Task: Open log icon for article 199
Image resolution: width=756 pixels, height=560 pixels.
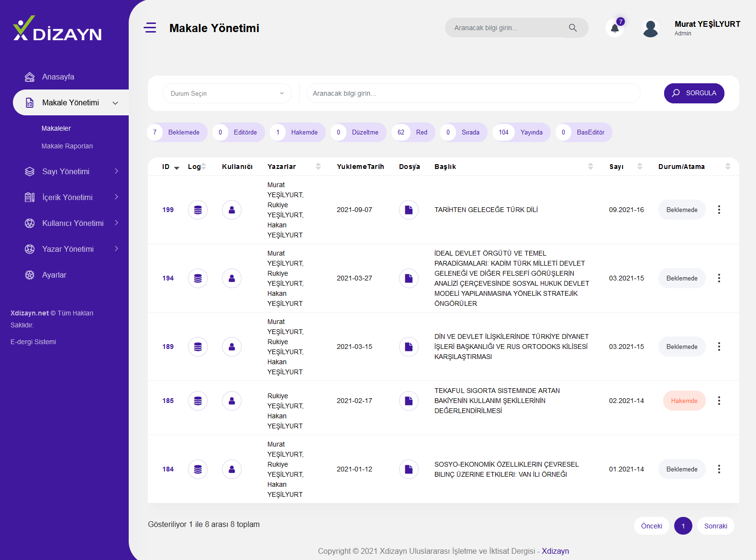Action: [198, 210]
